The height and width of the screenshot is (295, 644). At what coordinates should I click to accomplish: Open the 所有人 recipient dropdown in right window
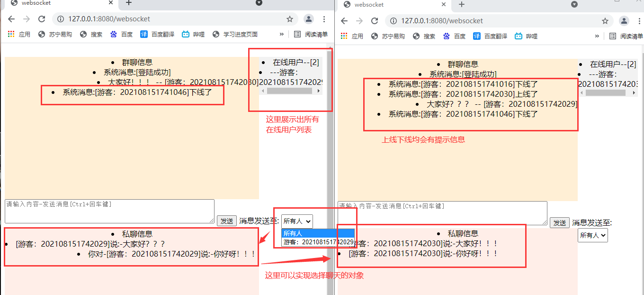592,235
